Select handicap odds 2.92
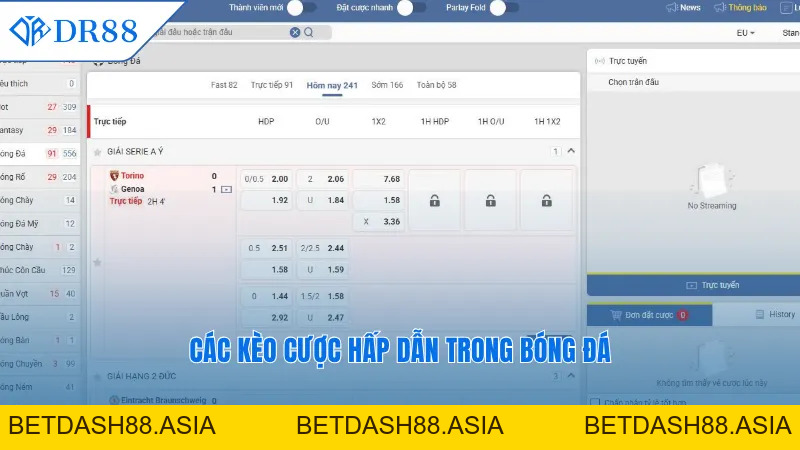This screenshot has width=800, height=450. click(x=266, y=318)
